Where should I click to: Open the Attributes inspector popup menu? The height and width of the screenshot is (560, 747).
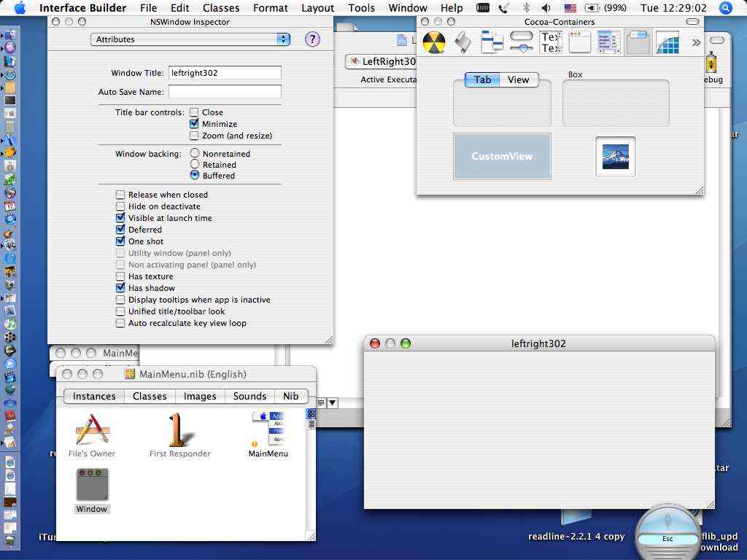click(x=190, y=39)
